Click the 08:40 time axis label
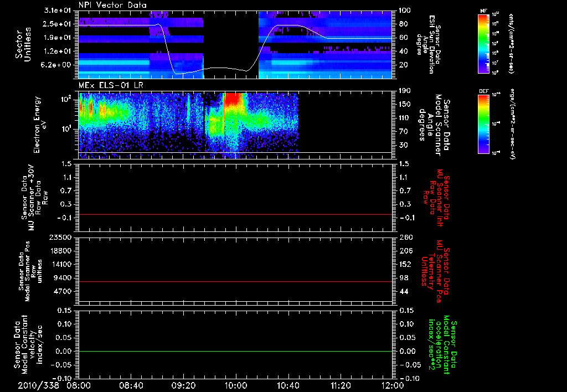The height and width of the screenshot is (392, 567). [131, 385]
